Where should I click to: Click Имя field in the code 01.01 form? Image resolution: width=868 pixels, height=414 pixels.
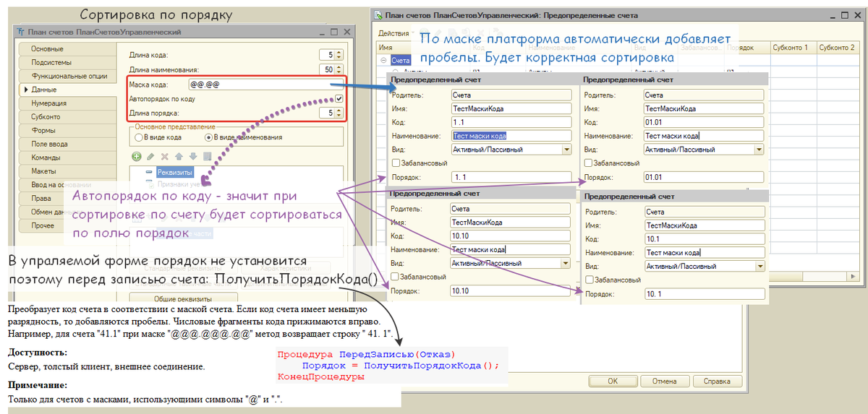704,108
